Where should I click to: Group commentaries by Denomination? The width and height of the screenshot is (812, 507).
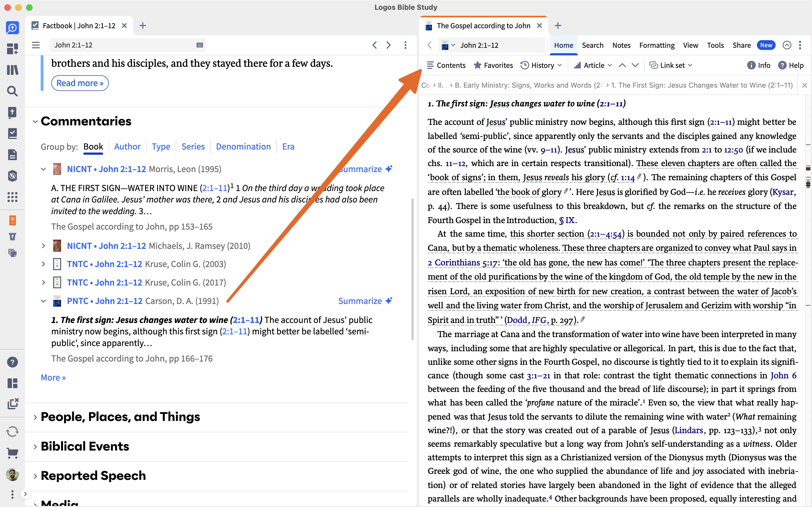pyautogui.click(x=243, y=147)
